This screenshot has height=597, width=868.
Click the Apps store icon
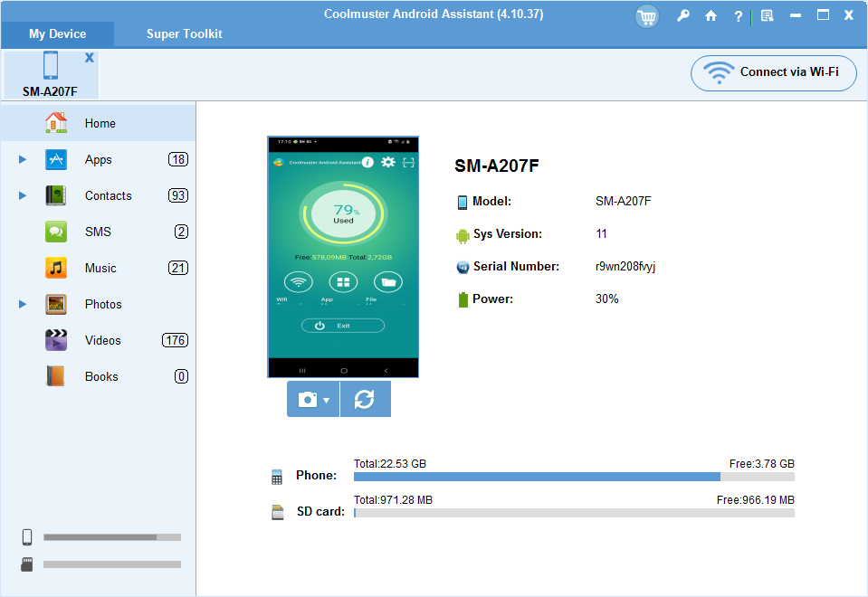pyautogui.click(x=56, y=159)
